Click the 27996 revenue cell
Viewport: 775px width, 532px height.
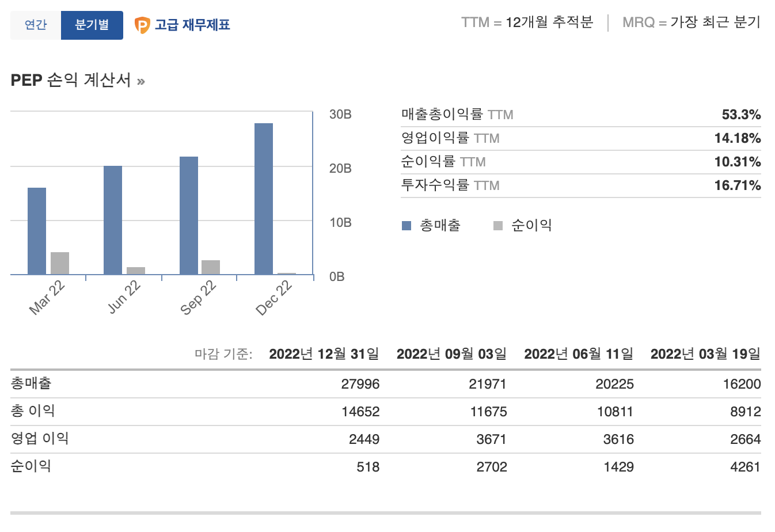(x=360, y=384)
